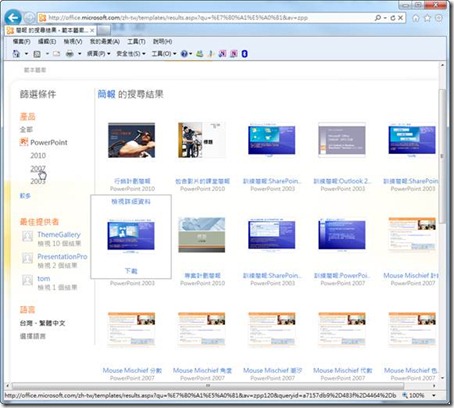Click 選擇語言 language link

pos(33,336)
